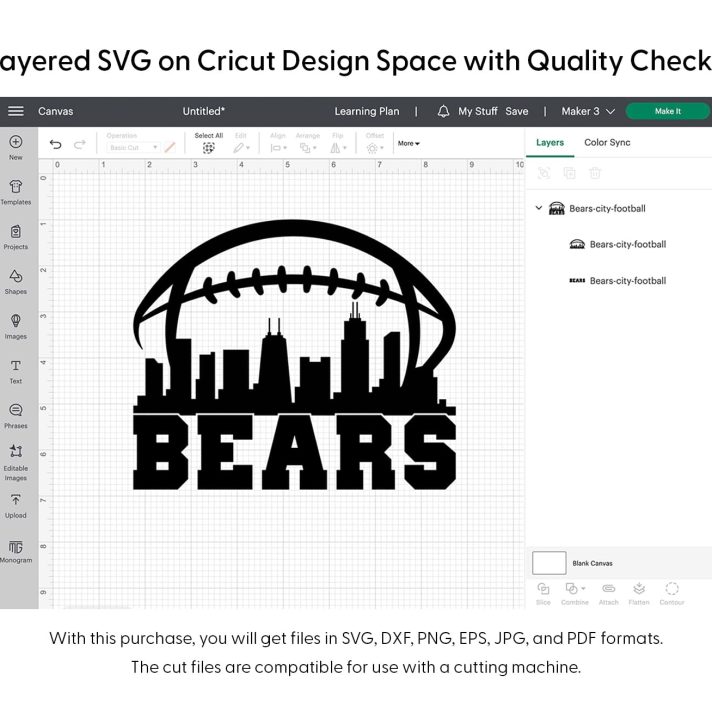Open My Stuff

(x=478, y=111)
